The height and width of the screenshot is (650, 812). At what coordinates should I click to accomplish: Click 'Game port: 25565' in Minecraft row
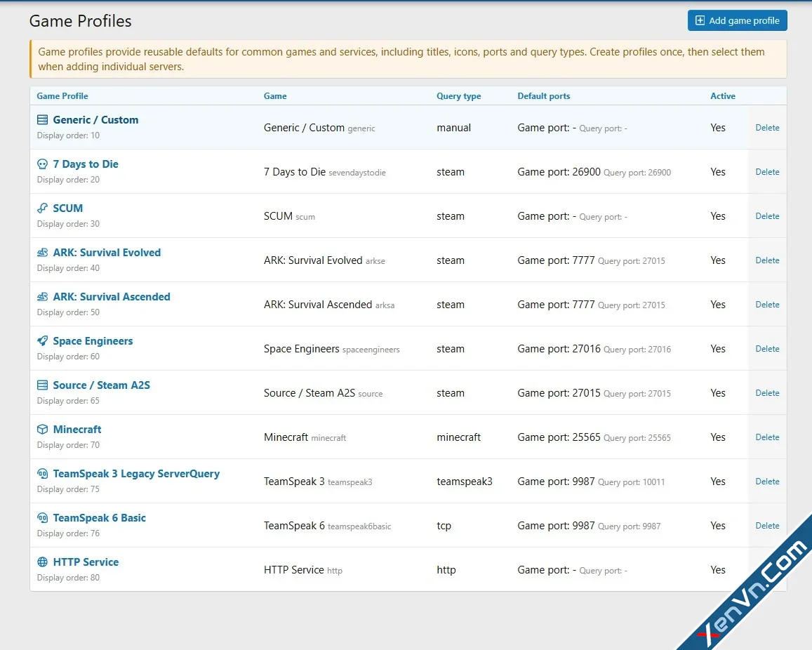(559, 437)
